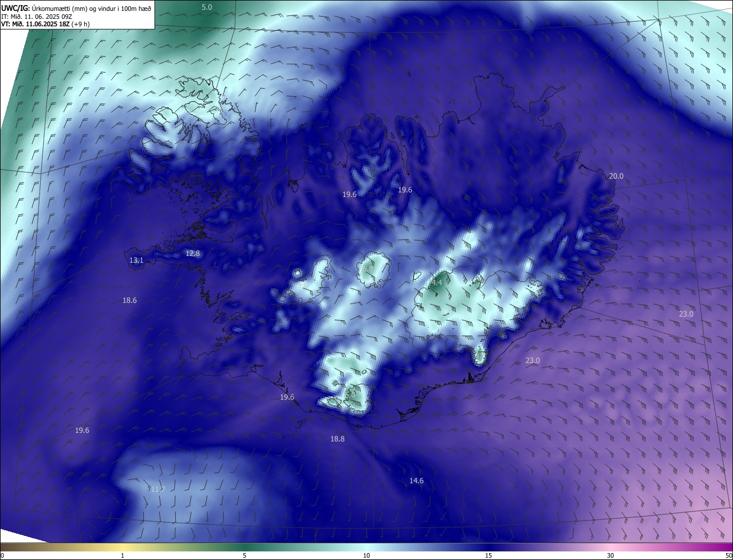The width and height of the screenshot is (733, 560).
Task: Click the 20.0 value label on the map
Action: [x=616, y=176]
